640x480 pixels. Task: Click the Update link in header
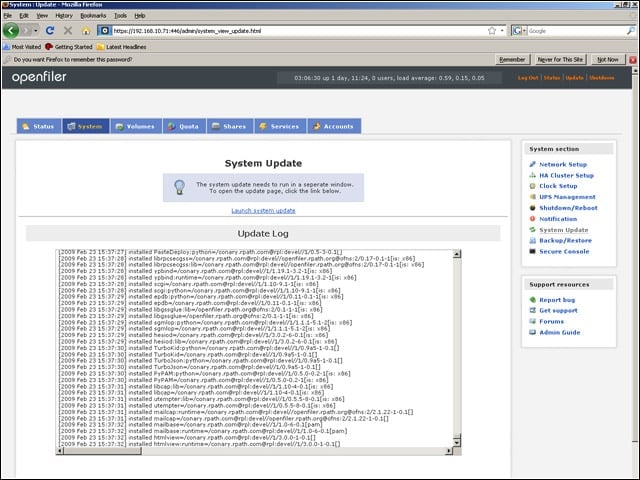click(x=574, y=78)
